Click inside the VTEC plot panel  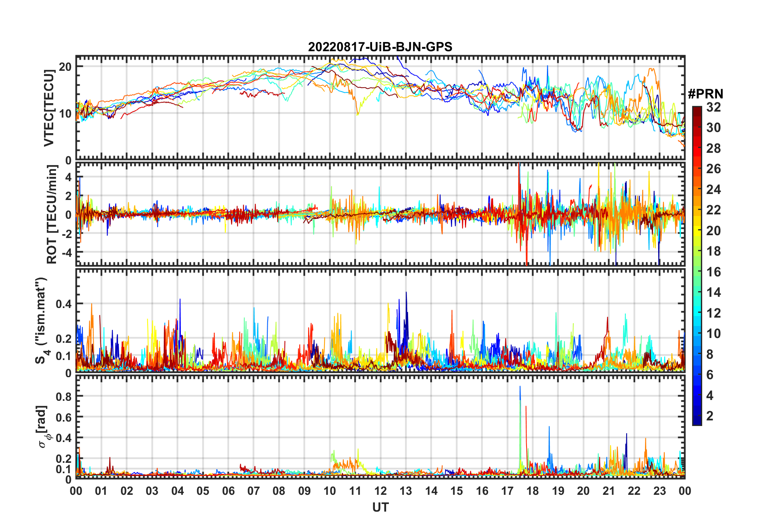coord(380,108)
